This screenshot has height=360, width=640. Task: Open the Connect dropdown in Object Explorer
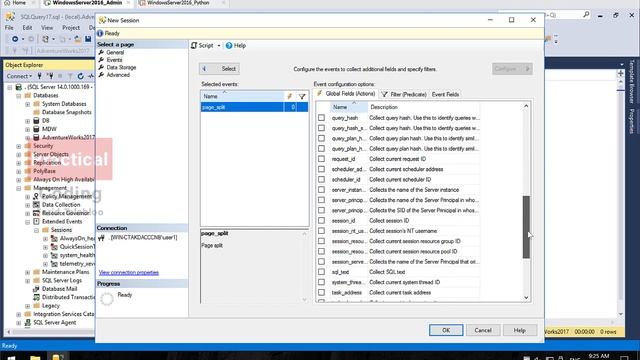(19, 76)
